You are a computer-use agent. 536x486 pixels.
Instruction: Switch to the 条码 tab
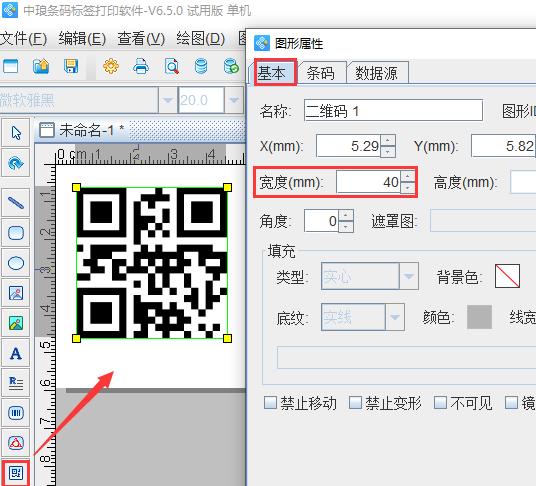click(x=321, y=73)
